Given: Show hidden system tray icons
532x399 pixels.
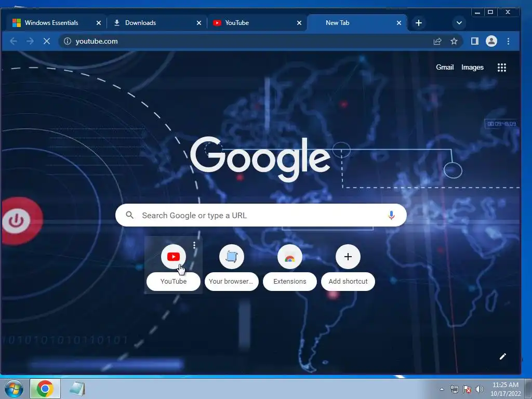Looking at the screenshot, I should 442,389.
